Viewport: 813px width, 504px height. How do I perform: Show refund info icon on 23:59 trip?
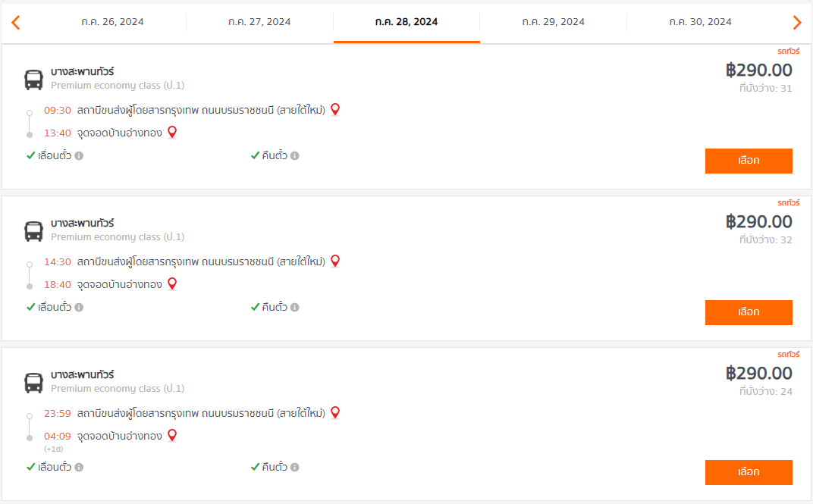tap(294, 467)
